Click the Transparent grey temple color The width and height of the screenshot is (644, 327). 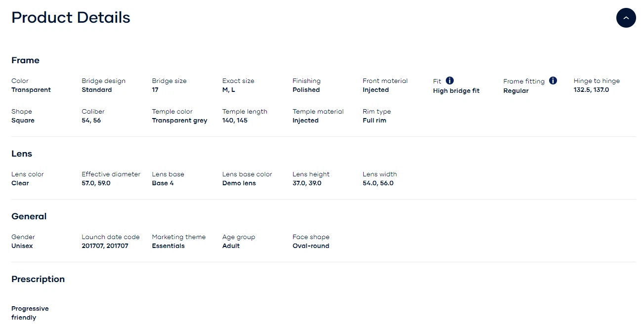tap(179, 121)
